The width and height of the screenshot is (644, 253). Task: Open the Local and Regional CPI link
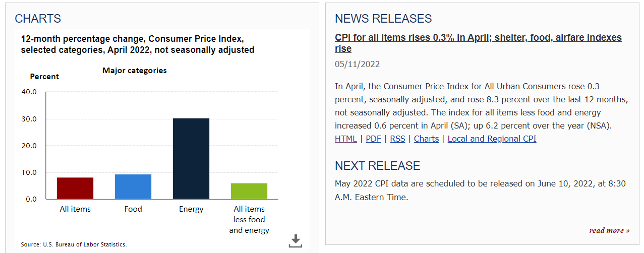coord(492,139)
